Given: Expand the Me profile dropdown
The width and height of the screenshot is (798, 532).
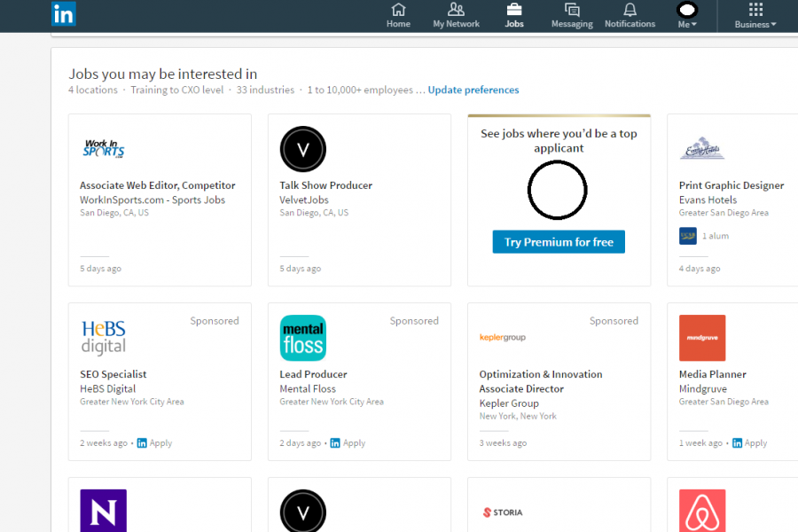Looking at the screenshot, I should [687, 16].
